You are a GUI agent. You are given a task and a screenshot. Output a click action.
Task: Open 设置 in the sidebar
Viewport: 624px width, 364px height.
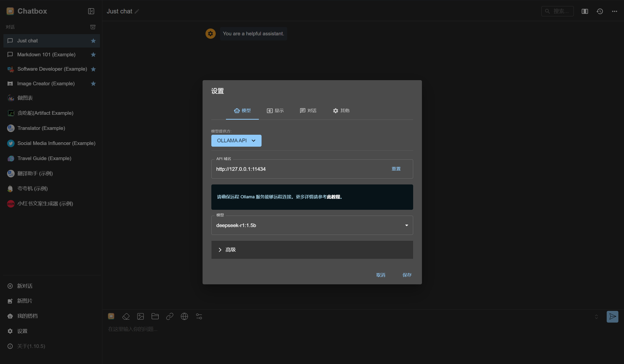[51, 331]
